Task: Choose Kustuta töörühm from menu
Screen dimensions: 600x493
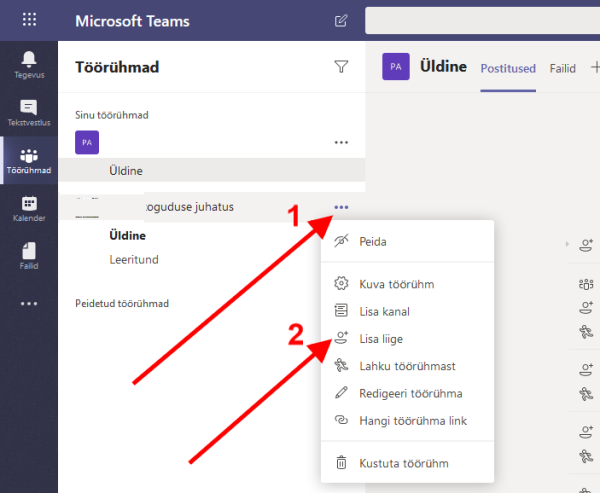Action: pyautogui.click(x=404, y=463)
